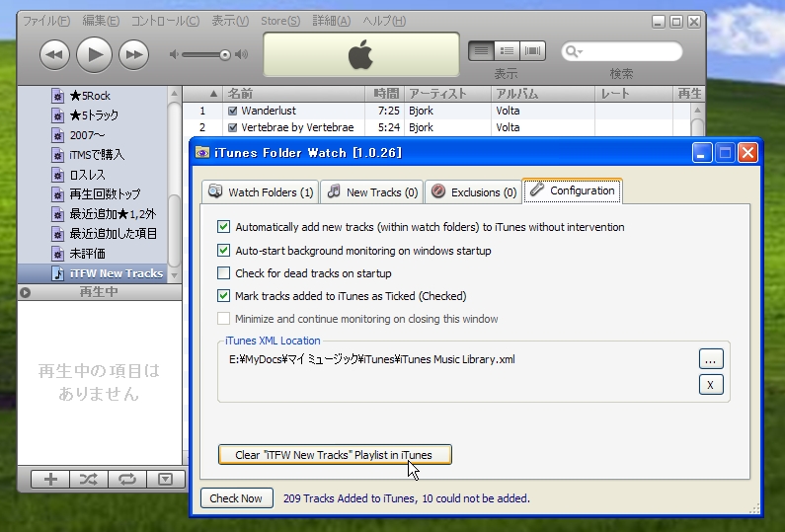785x532 pixels.
Task: Switch to the New Tracks (0) tab
Action: [x=372, y=192]
